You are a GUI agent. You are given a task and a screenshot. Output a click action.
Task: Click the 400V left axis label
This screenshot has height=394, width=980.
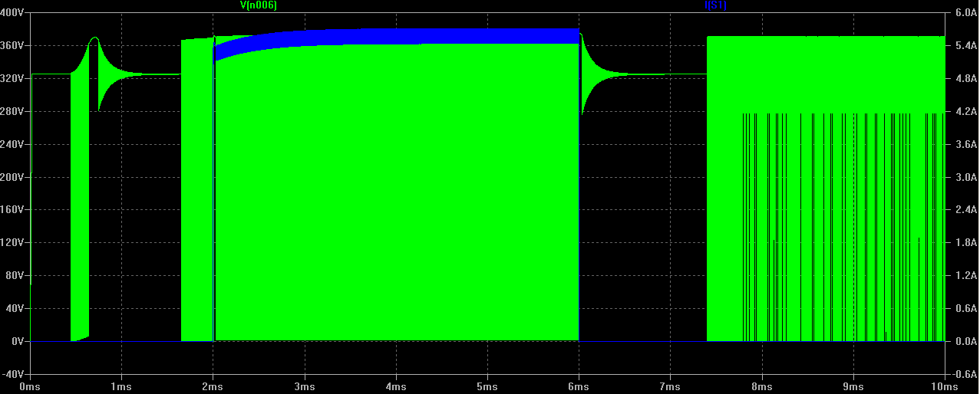click(x=13, y=13)
